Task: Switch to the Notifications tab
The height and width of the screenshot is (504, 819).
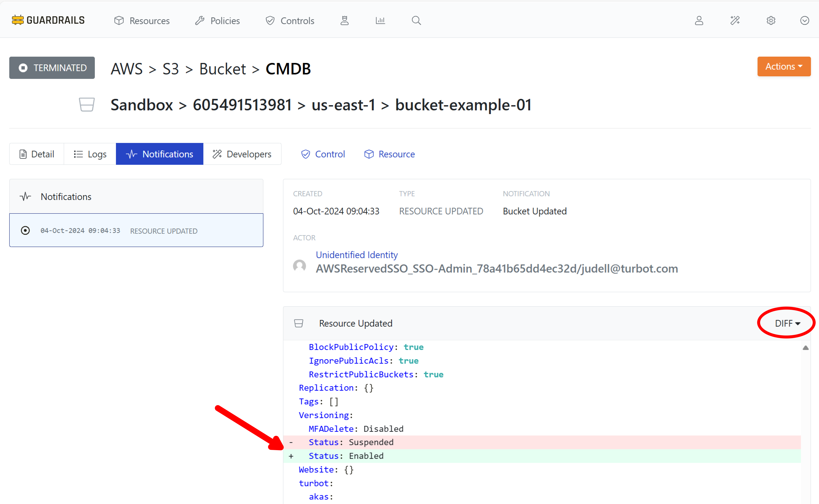Action: (159, 154)
